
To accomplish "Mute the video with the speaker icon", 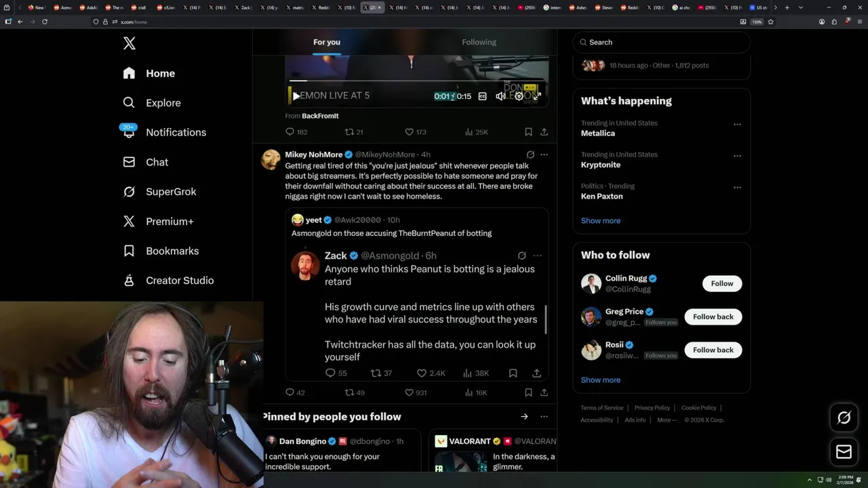I will [x=500, y=96].
